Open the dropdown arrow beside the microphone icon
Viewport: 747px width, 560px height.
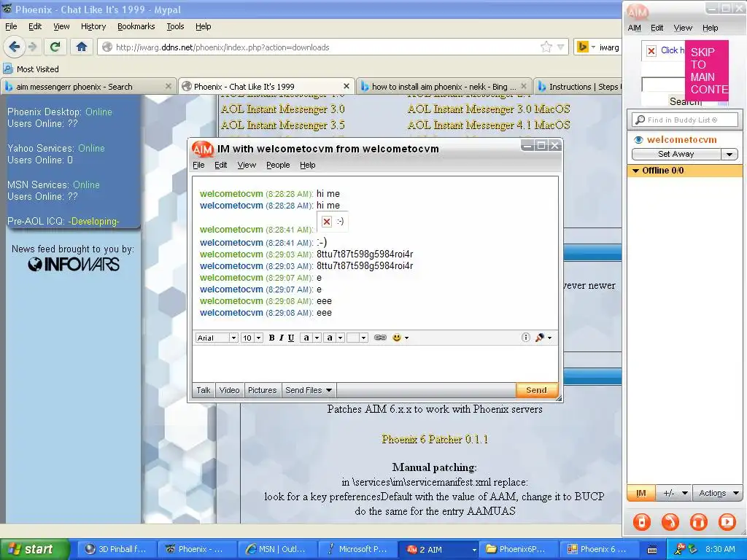(x=550, y=338)
